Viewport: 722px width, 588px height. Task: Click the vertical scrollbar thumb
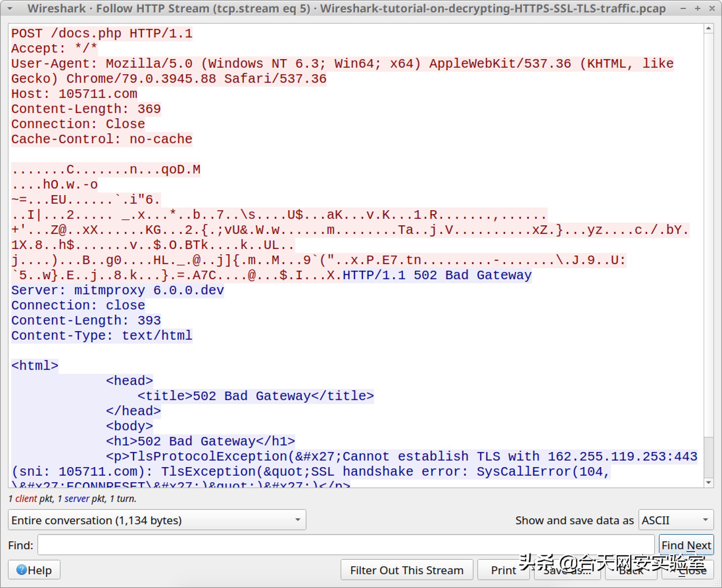[x=709, y=457]
